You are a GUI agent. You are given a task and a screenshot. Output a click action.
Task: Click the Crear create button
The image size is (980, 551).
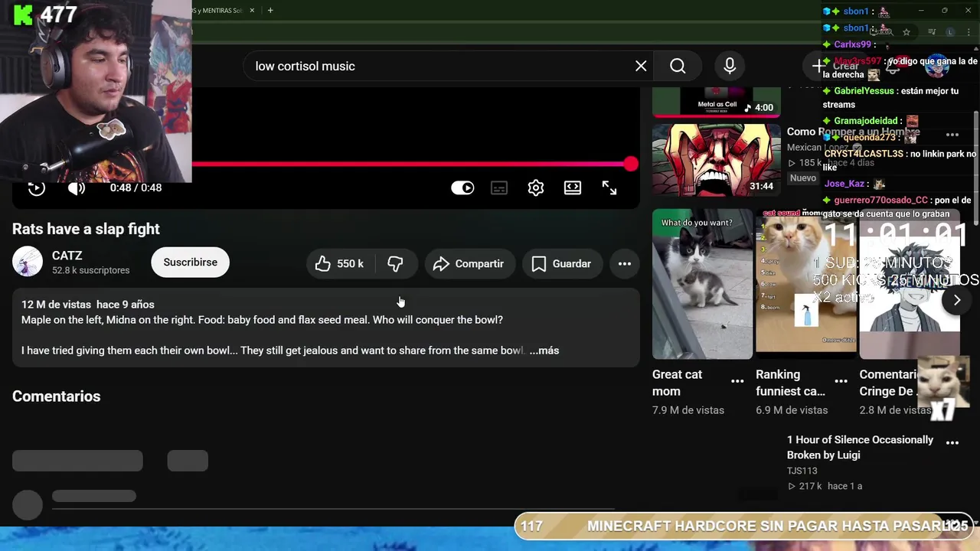click(836, 66)
